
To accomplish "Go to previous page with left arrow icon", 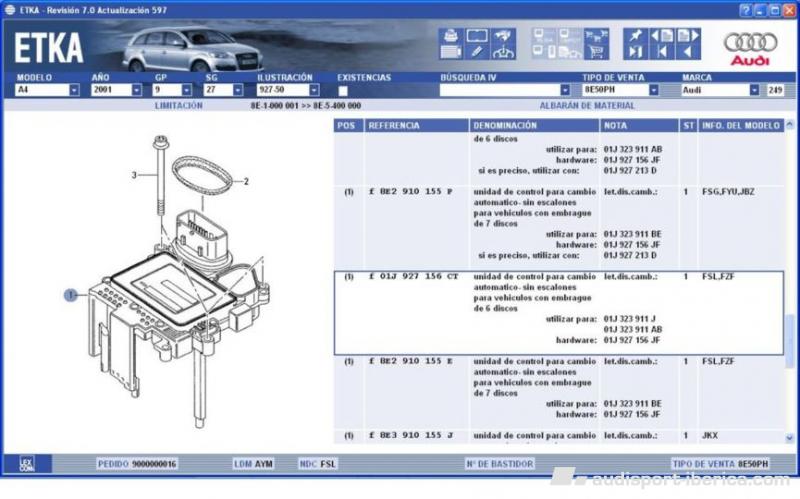I will (661, 35).
